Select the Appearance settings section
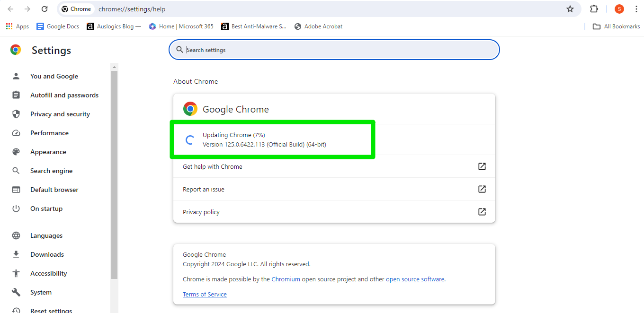644x313 pixels. tap(48, 152)
